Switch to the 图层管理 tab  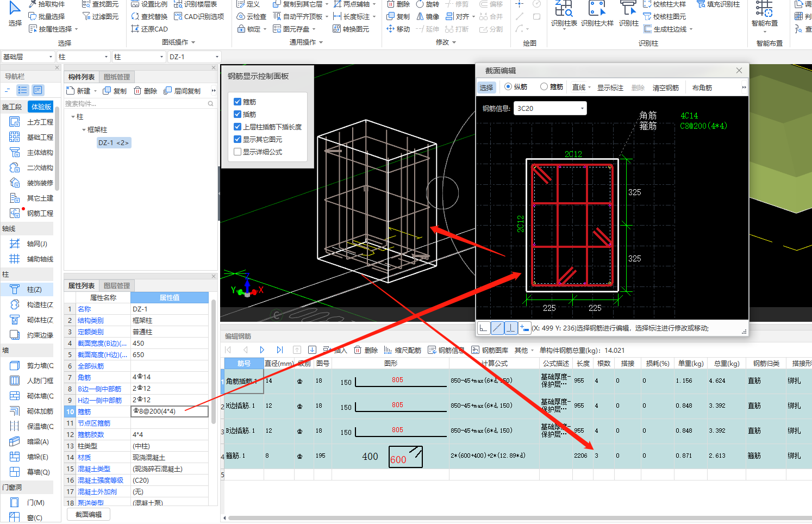[x=117, y=286]
